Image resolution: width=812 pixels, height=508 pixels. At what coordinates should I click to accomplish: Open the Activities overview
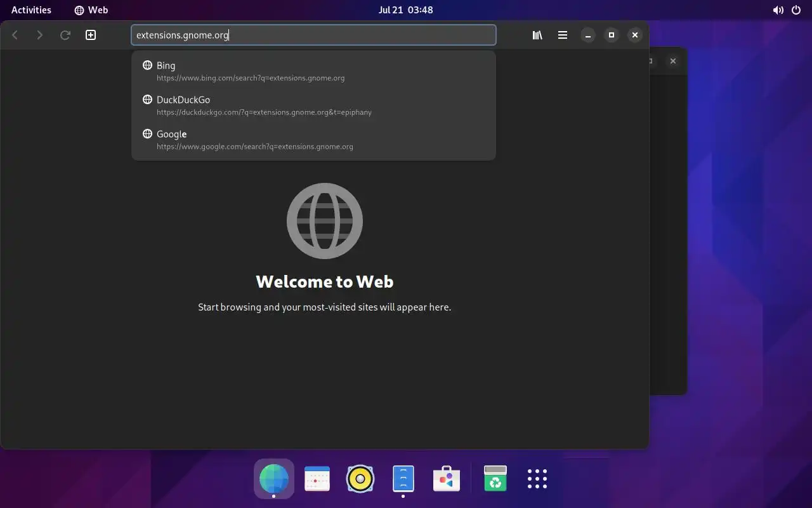[x=31, y=10]
